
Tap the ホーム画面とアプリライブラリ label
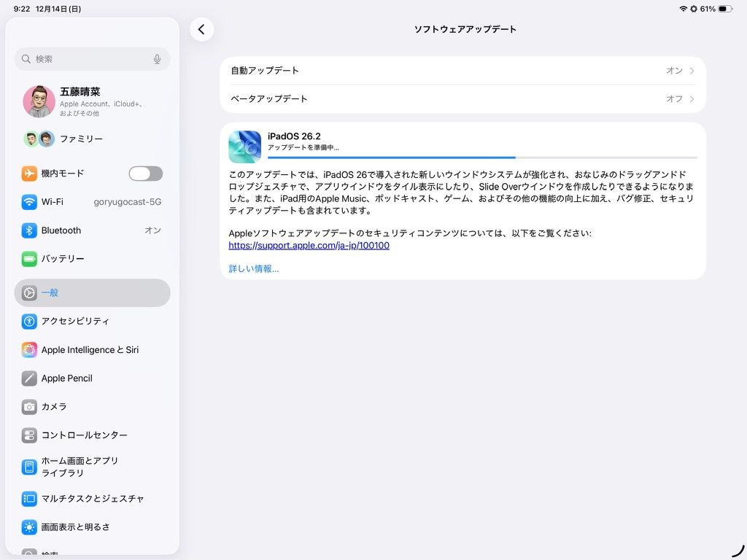coord(80,467)
